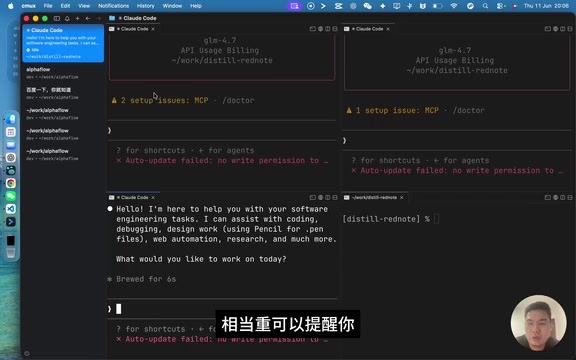The height and width of the screenshot is (360, 576).
Task: Close the Claude Code tab above 1 setup issue
Action: click(388, 29)
